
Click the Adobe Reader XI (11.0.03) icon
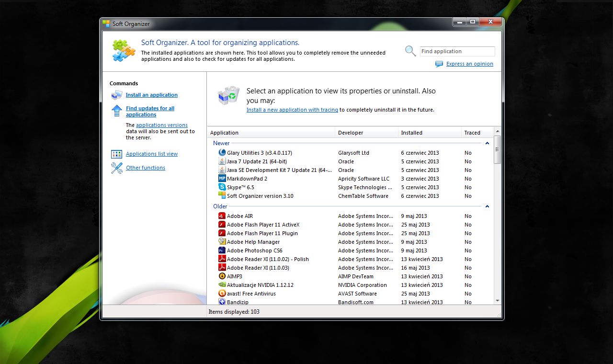pyautogui.click(x=222, y=268)
